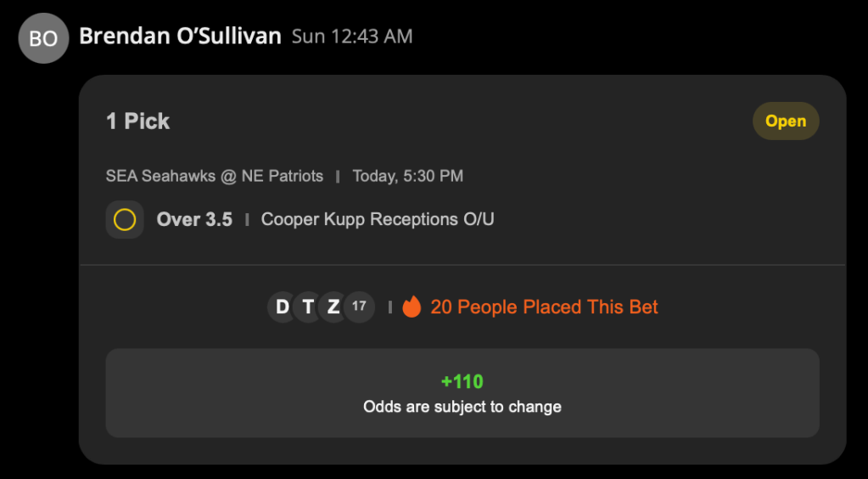Click the orange flame icon
This screenshot has height=479, width=868.
point(412,307)
